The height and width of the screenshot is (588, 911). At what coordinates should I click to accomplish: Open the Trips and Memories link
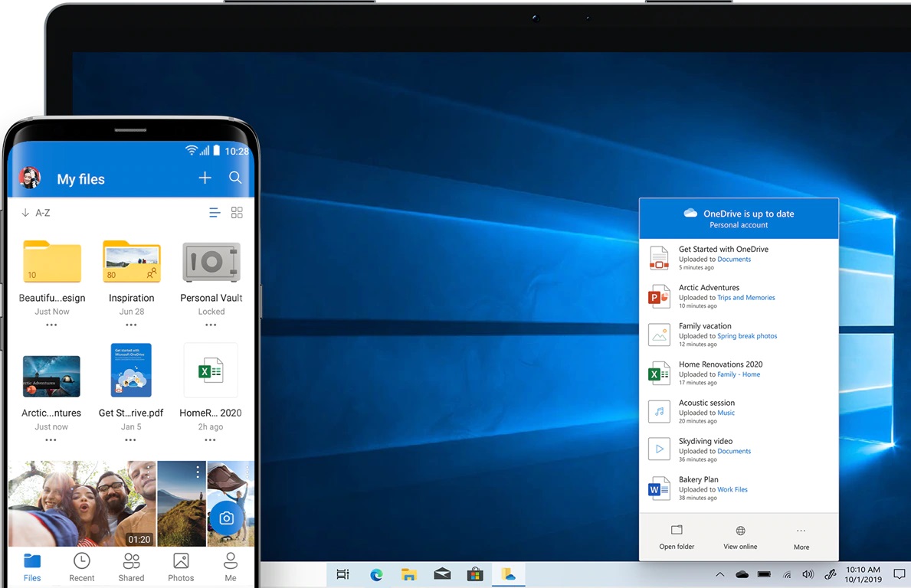coord(746,297)
